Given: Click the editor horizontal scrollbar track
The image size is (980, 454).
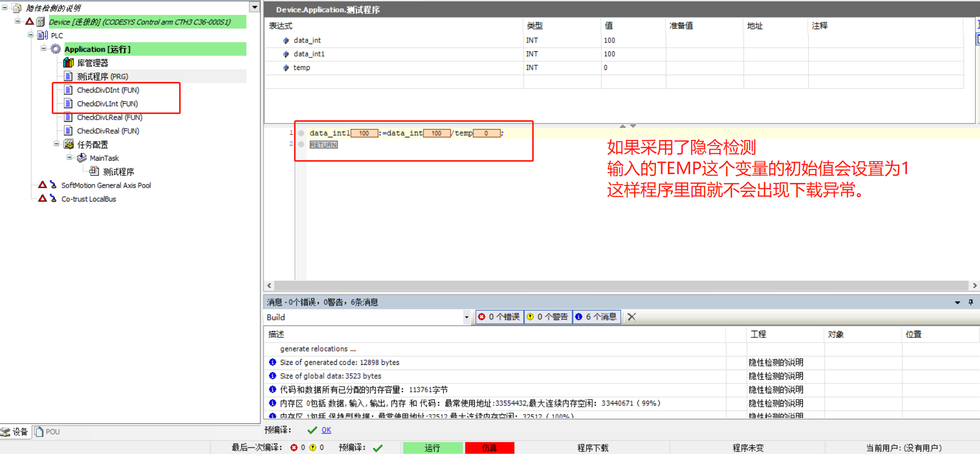Looking at the screenshot, I should point(621,286).
